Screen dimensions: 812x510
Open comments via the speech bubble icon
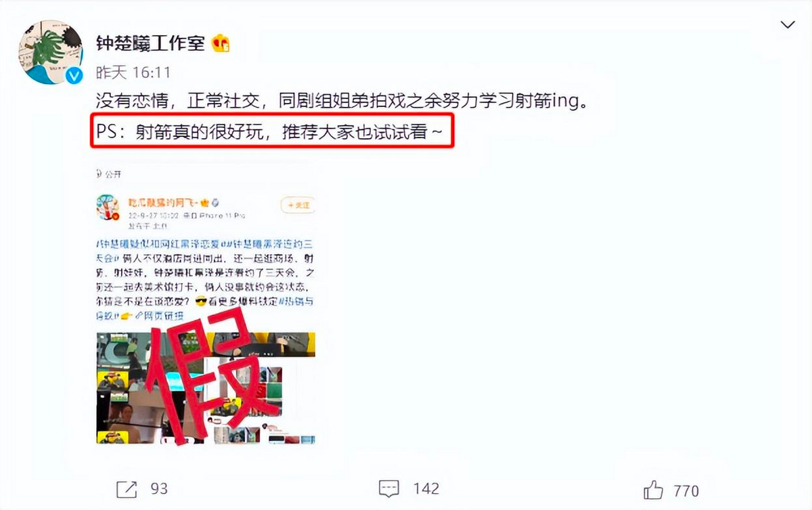click(x=388, y=488)
